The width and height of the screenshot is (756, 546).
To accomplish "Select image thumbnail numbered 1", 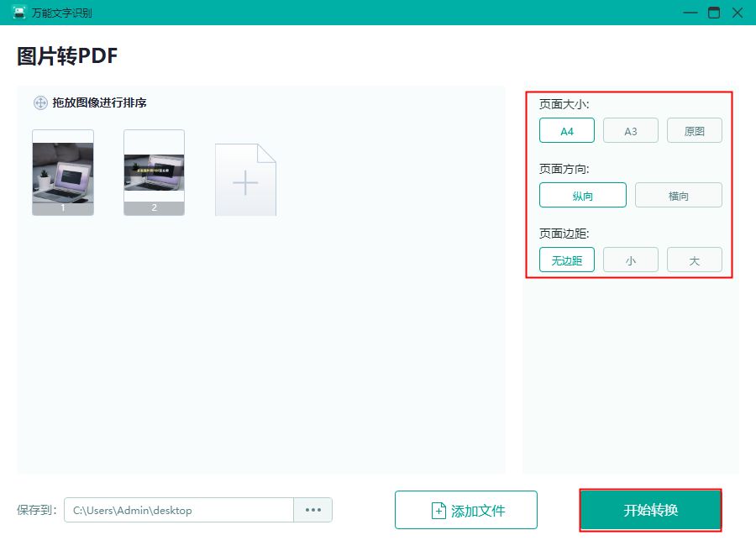I will pos(63,172).
